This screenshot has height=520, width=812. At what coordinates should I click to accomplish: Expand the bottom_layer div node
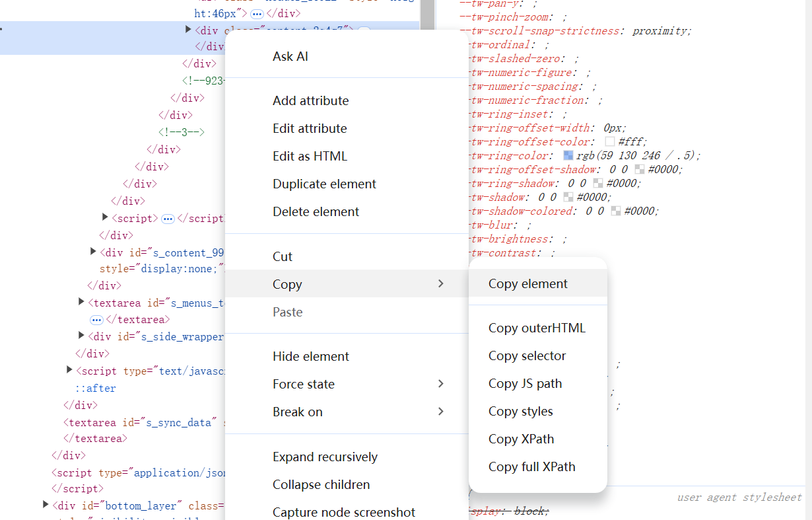pyautogui.click(x=46, y=505)
